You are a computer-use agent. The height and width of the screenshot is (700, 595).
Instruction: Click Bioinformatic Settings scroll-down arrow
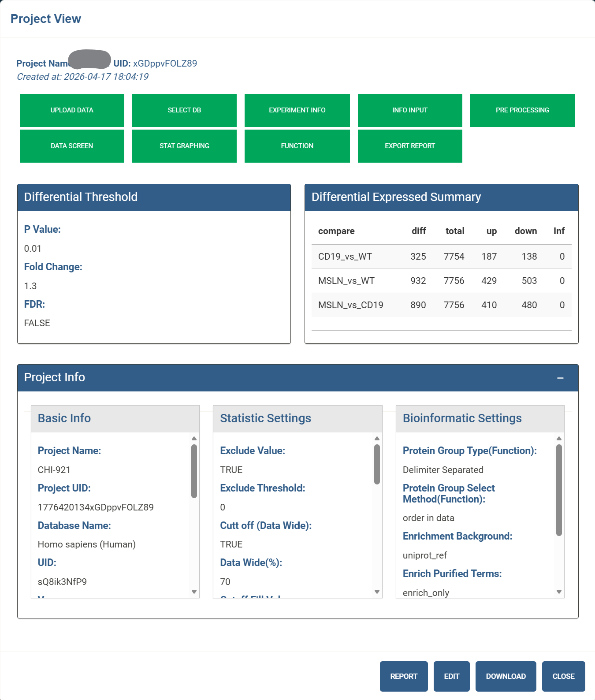point(559,592)
